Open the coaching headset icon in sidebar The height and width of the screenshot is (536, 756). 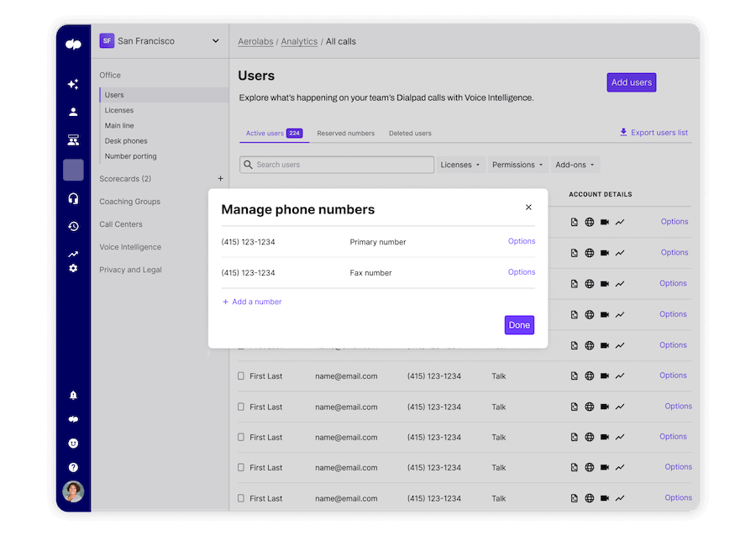click(x=73, y=198)
